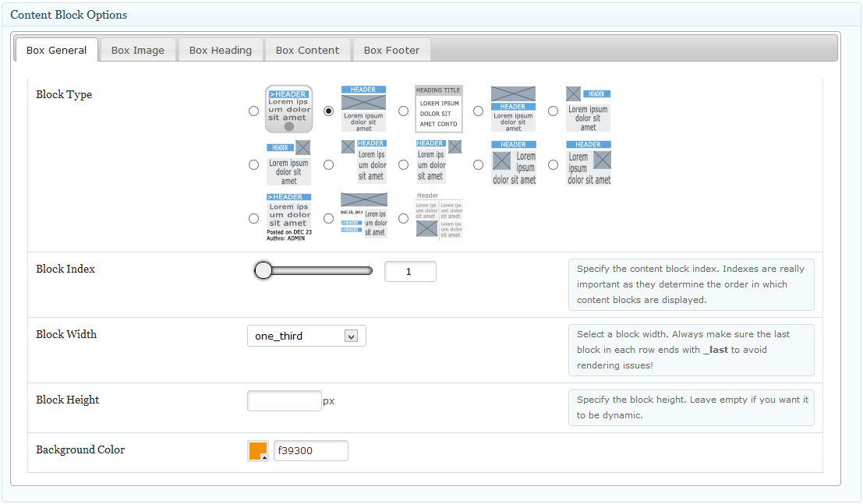863x504 pixels.
Task: Go to the Box Content tab
Action: 307,50
